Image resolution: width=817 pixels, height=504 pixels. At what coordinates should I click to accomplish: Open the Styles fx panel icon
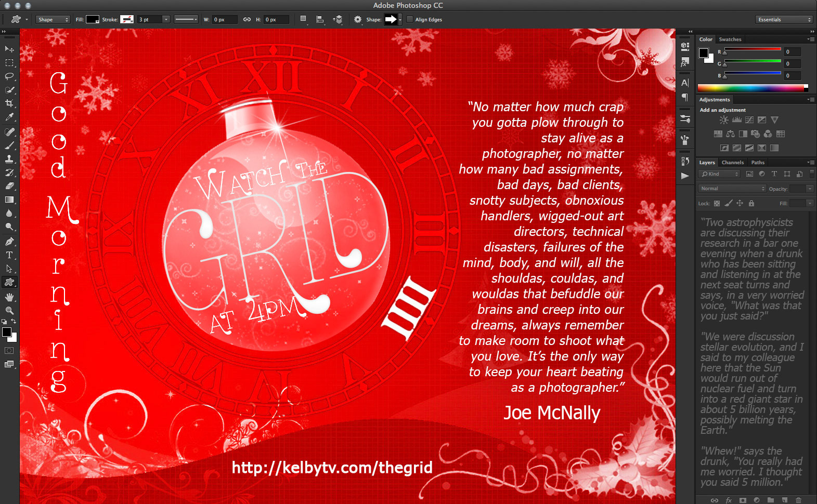[x=685, y=63]
